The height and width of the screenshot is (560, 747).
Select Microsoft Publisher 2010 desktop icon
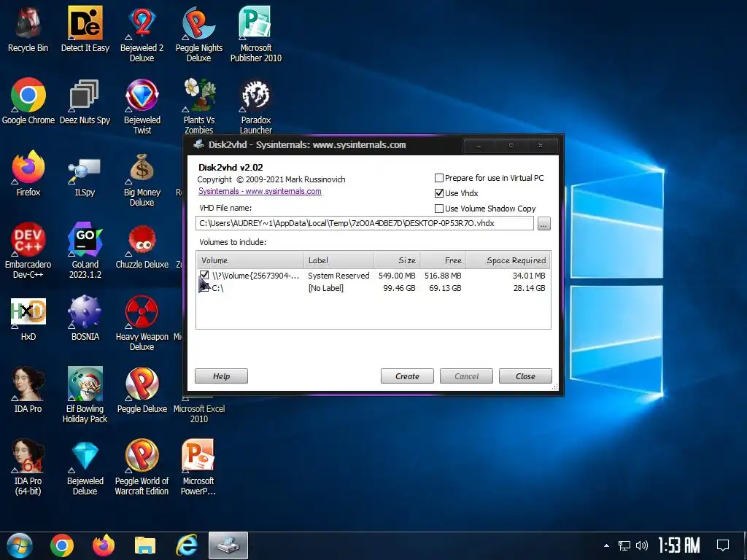coord(256,34)
